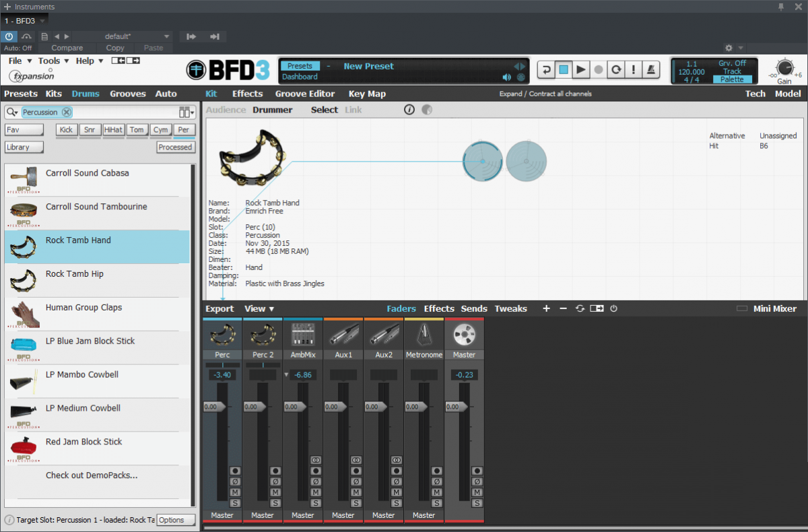Solo the Master channel
808x532 pixels.
point(477,503)
